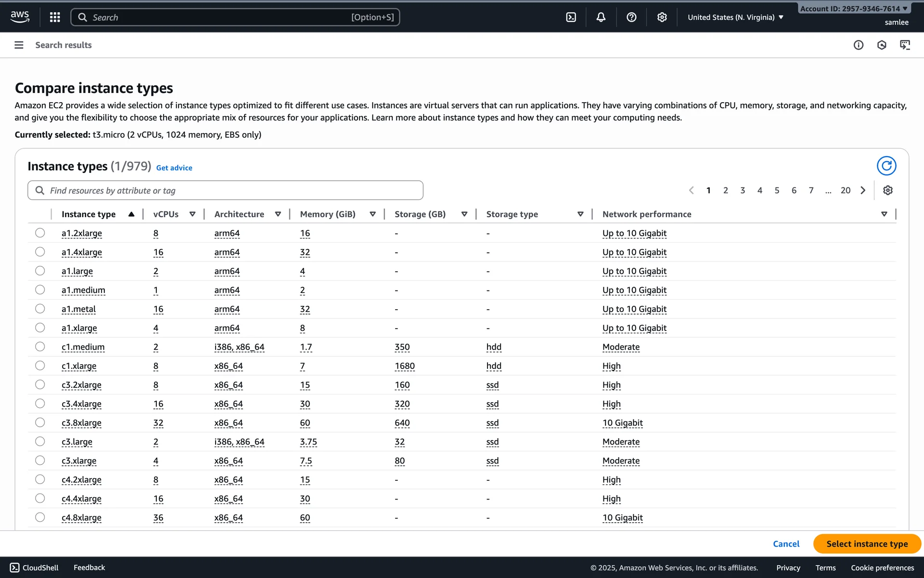
Task: Launch CloudShell from top navigation bar icon
Action: (x=571, y=17)
